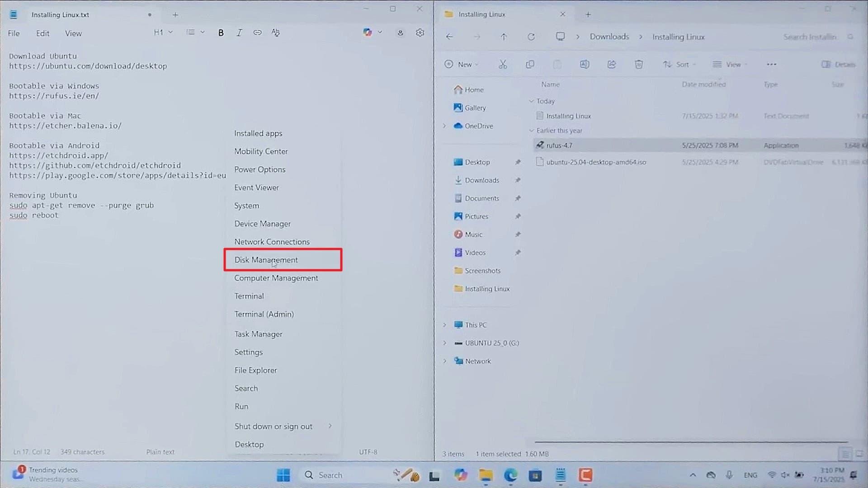Open Notepad settings gear
868x488 pixels.
[x=420, y=33]
